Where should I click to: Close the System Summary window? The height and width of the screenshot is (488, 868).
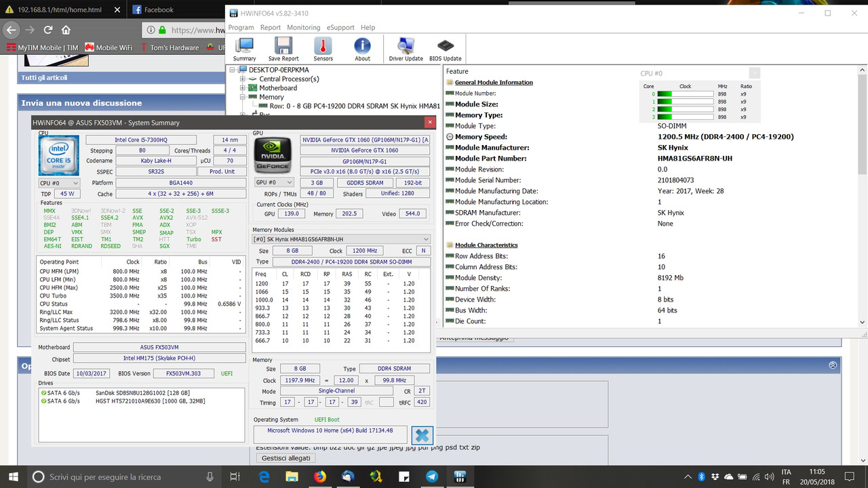coord(429,123)
